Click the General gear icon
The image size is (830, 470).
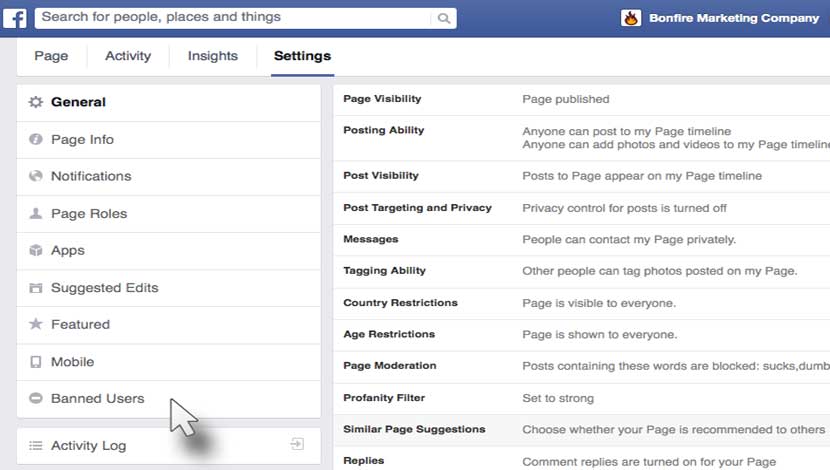(x=36, y=102)
